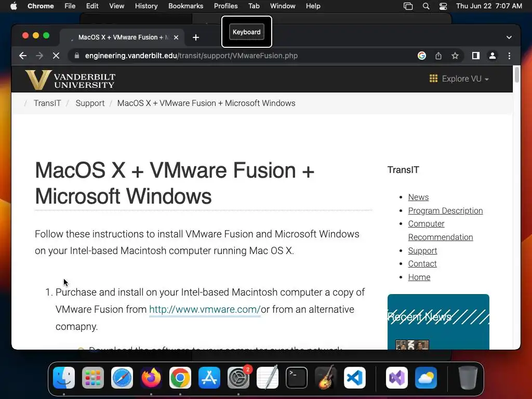Open the History menu

(x=146, y=6)
